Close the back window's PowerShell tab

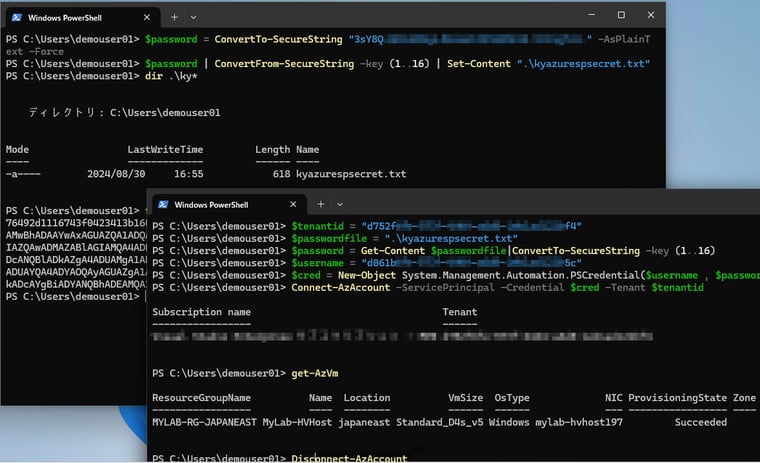click(x=147, y=17)
